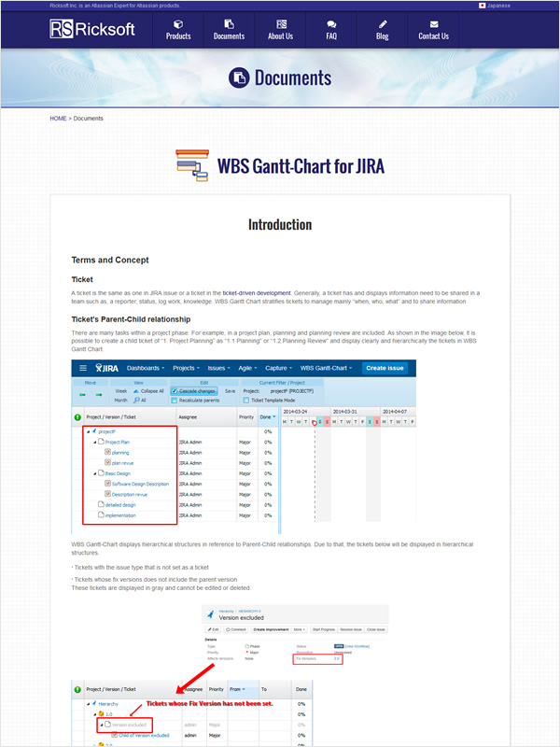
Task: Collapse the Basic Design tree node
Action: (x=95, y=473)
